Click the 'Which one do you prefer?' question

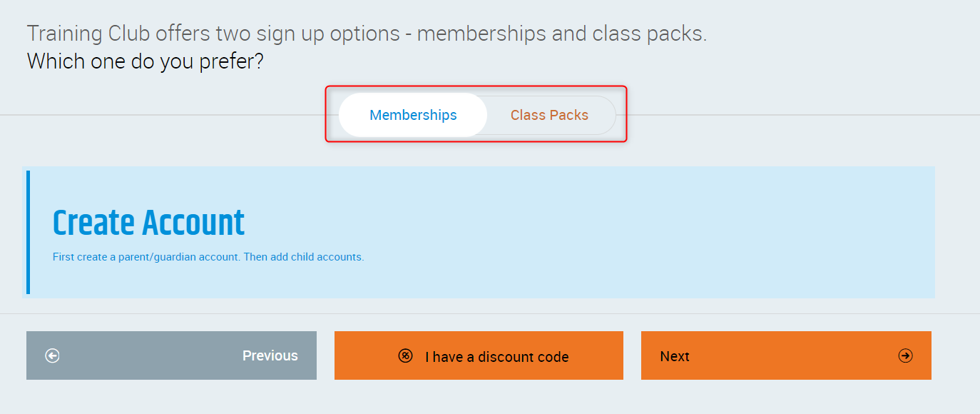pos(146,61)
